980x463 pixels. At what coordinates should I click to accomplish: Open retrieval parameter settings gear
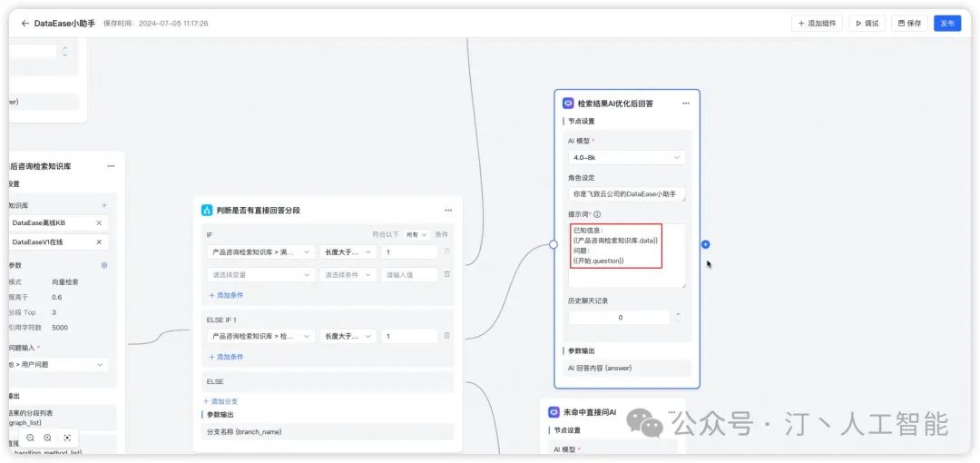tap(104, 265)
